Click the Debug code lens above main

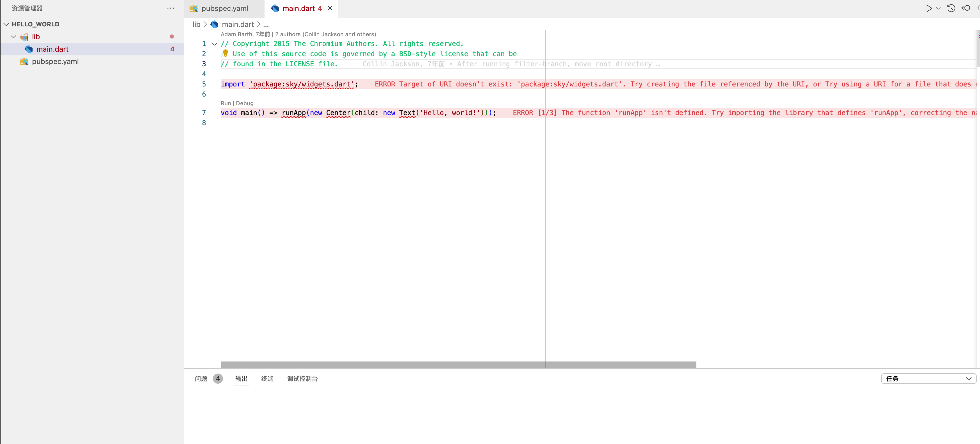tap(244, 103)
